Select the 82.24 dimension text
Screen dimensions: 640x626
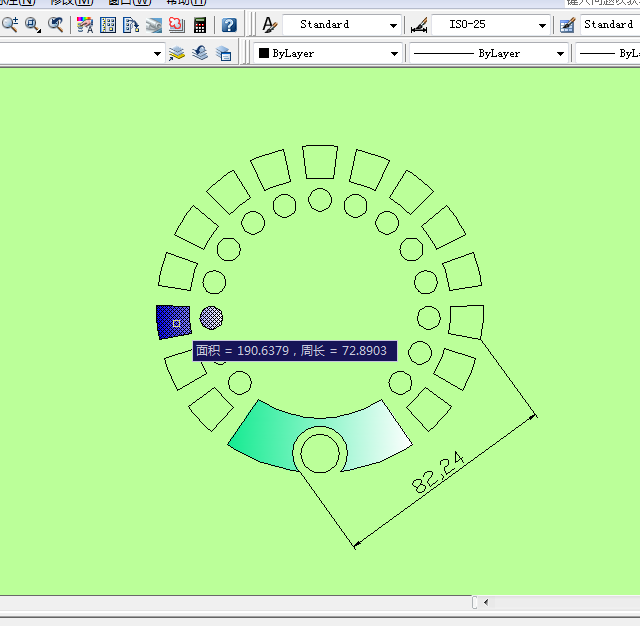(436, 472)
